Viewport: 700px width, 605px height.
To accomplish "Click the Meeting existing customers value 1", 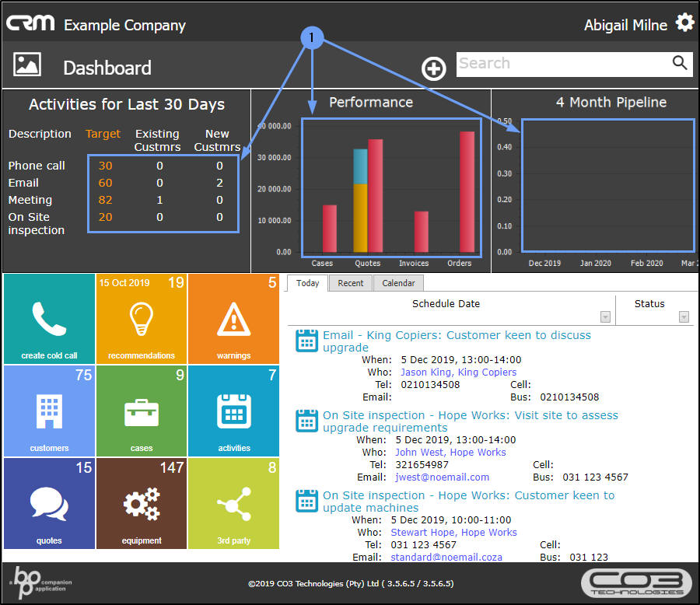I will click(x=159, y=200).
